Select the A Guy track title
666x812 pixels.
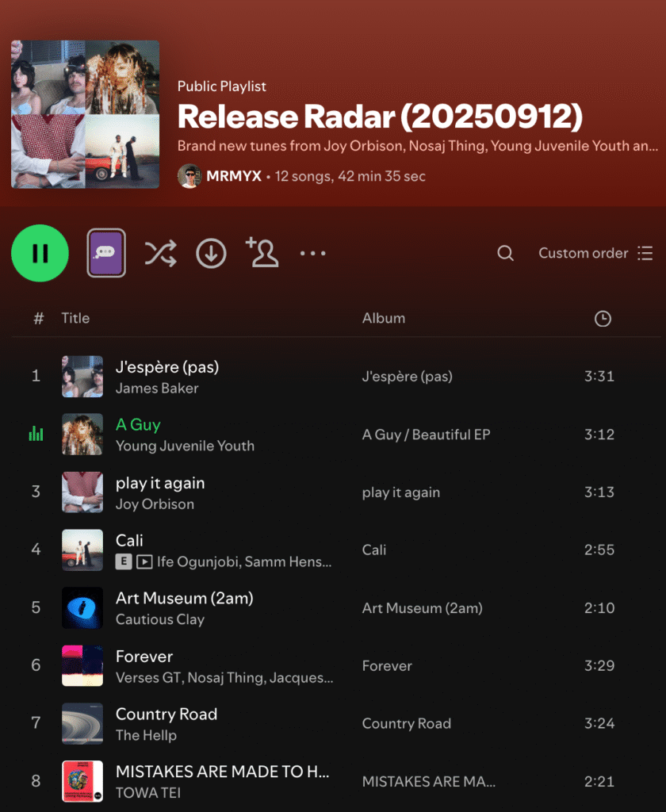click(x=138, y=425)
